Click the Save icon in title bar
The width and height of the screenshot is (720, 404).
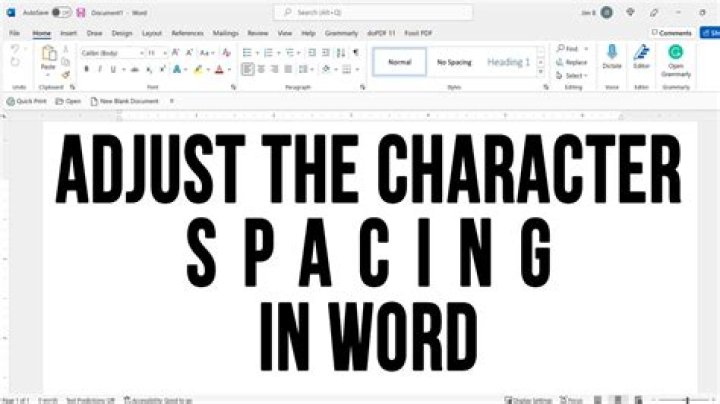[x=81, y=12]
